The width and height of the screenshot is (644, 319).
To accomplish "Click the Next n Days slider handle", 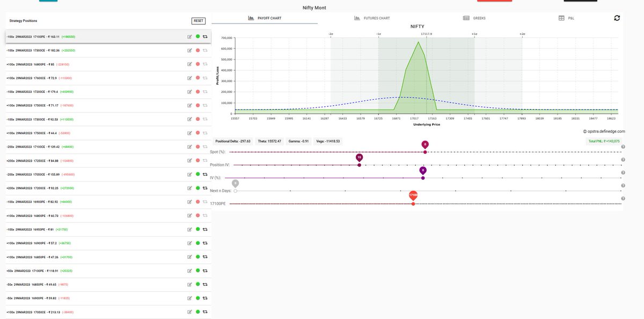I will [236, 191].
